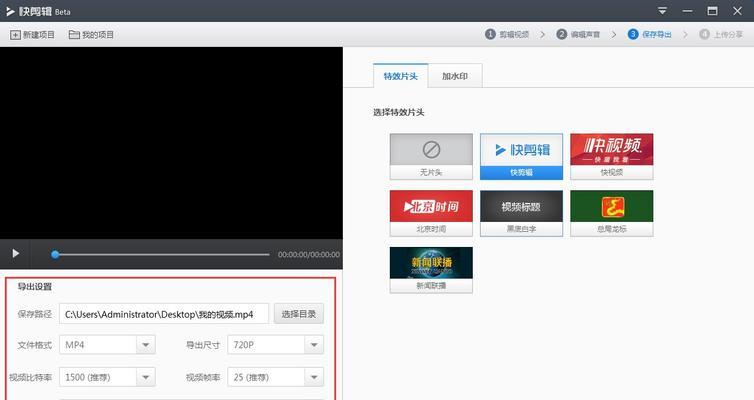
Task: Click the 选择目录 choose directory button
Action: pos(299,314)
